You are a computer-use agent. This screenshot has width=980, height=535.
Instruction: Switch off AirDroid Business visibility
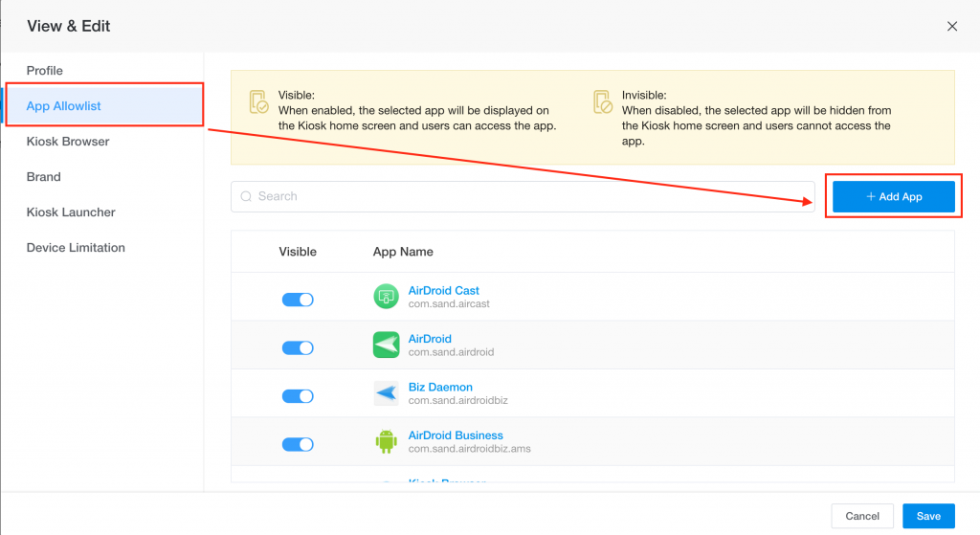coord(298,444)
